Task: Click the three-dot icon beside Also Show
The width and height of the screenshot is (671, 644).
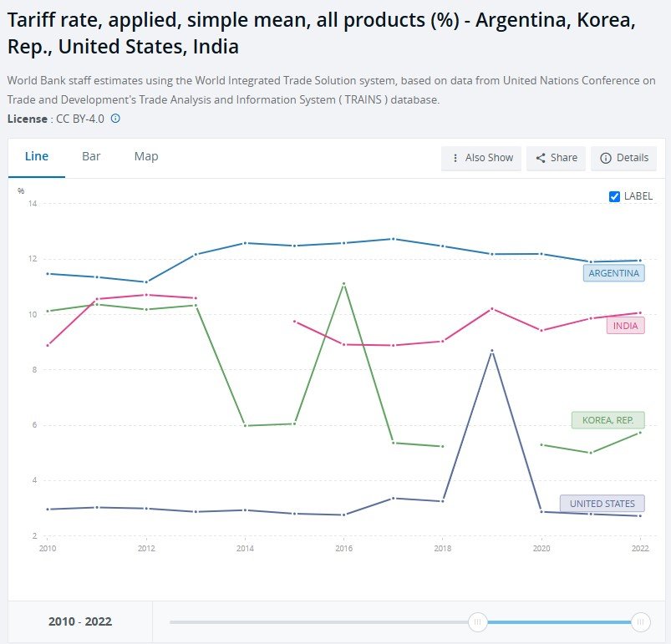Action: point(455,158)
